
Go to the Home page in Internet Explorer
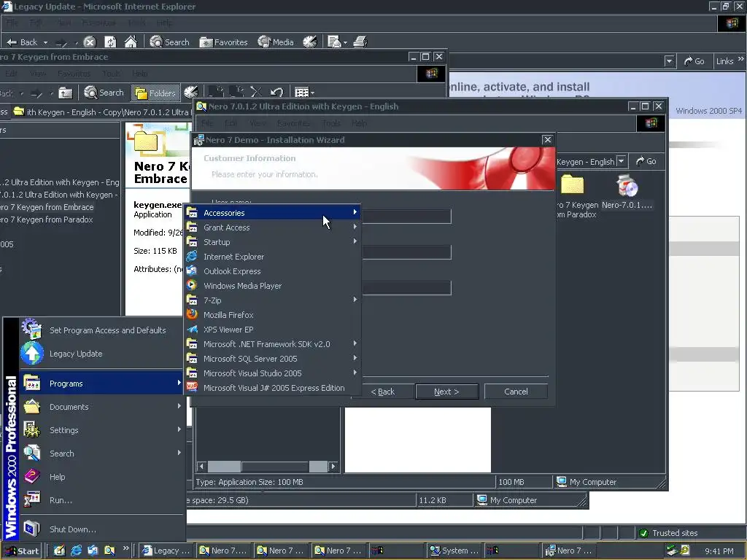click(x=131, y=42)
